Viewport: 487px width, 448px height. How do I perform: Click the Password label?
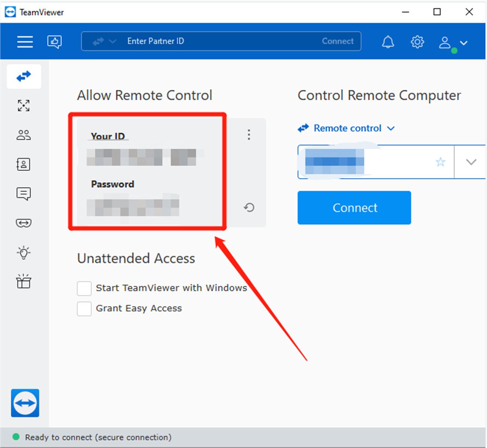click(x=112, y=184)
